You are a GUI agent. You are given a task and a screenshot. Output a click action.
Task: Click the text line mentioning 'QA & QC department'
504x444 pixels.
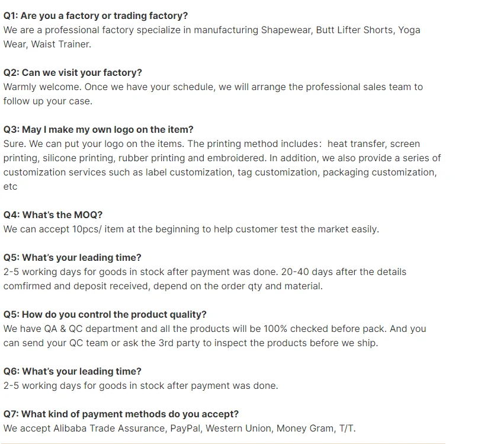click(214, 328)
